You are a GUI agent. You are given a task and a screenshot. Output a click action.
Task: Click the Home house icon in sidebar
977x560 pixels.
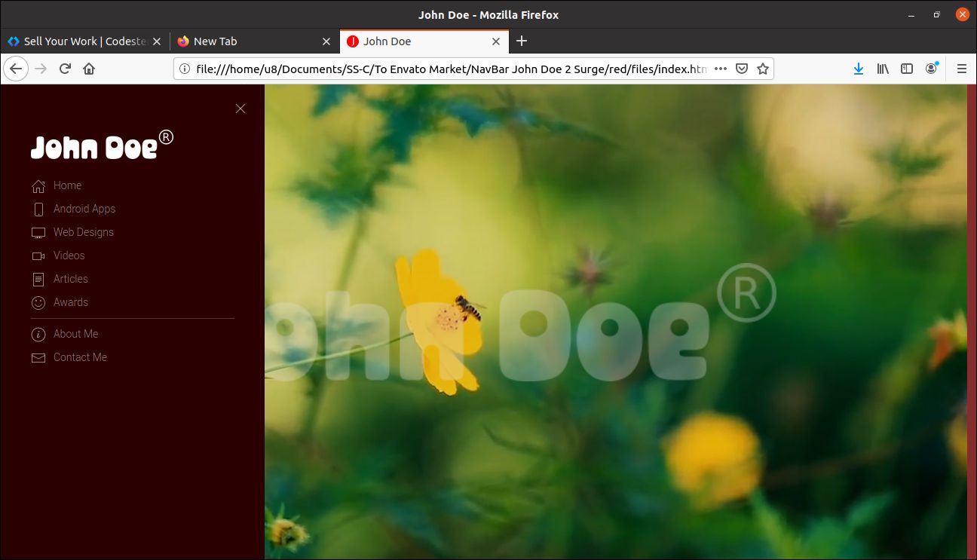pyautogui.click(x=38, y=186)
